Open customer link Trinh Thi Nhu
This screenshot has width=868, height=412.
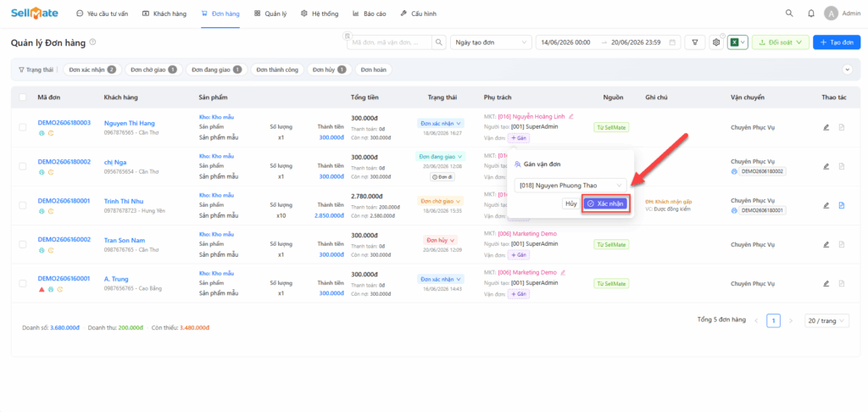tap(124, 201)
